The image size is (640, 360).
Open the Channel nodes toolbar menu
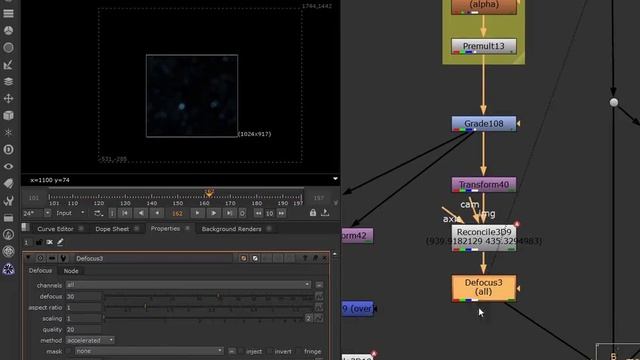point(8,13)
